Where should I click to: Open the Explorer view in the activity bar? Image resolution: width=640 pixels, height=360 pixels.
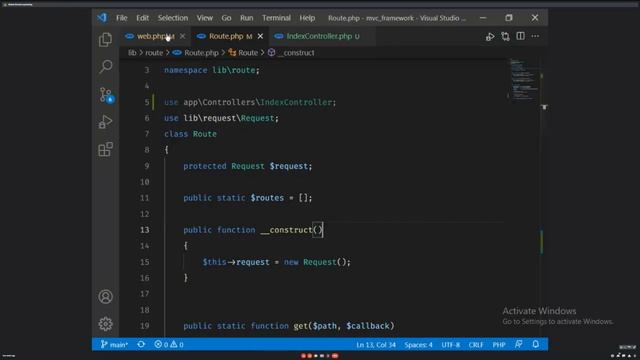[105, 40]
